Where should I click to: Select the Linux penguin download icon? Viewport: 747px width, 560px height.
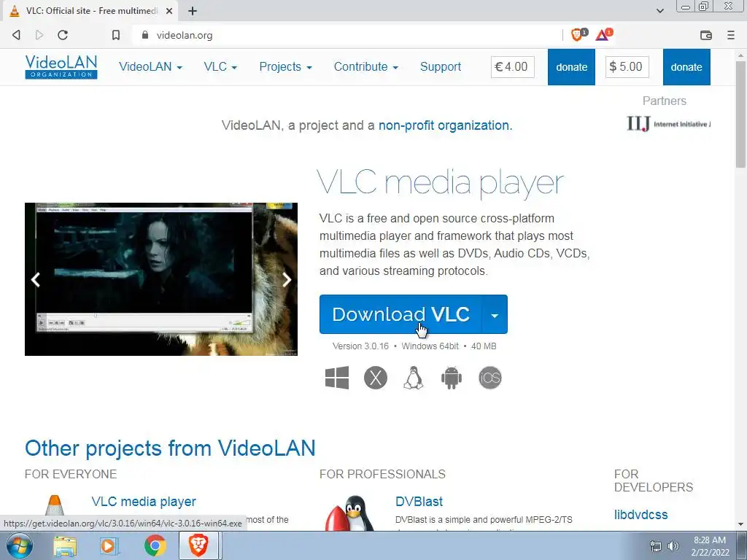pos(414,378)
